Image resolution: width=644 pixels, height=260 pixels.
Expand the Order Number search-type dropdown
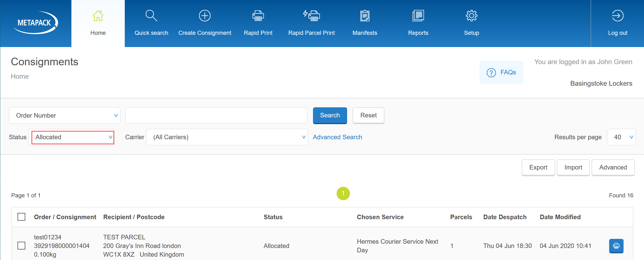64,115
